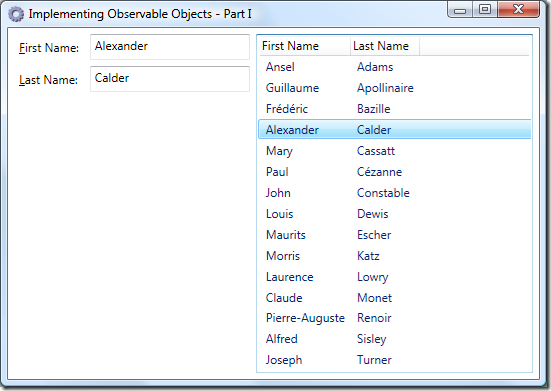Select Renoir last name cell
This screenshot has width=551, height=391.
click(374, 318)
